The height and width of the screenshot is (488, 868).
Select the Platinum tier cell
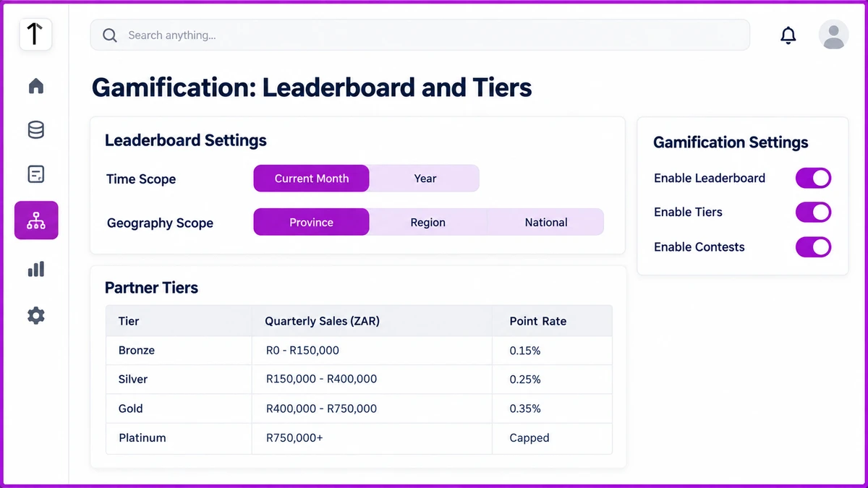click(179, 438)
